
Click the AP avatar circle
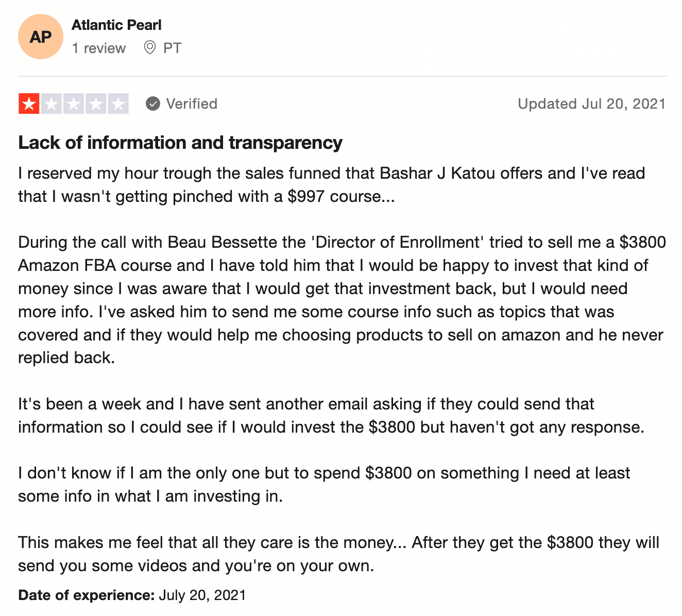click(x=41, y=37)
